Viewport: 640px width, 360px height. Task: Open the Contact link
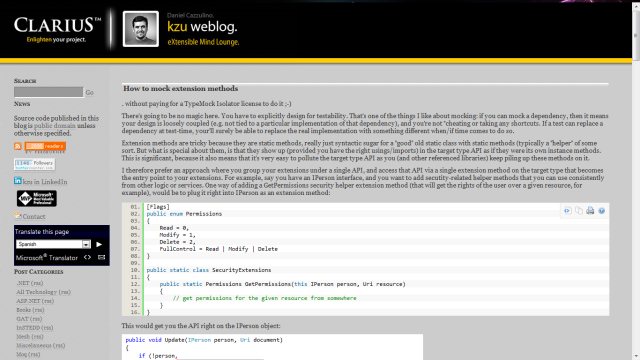pos(34,217)
